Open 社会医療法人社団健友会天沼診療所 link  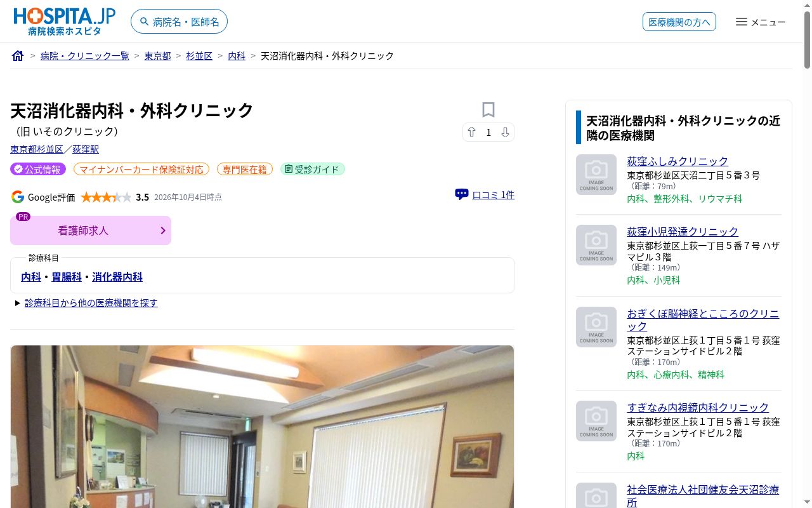coord(703,496)
